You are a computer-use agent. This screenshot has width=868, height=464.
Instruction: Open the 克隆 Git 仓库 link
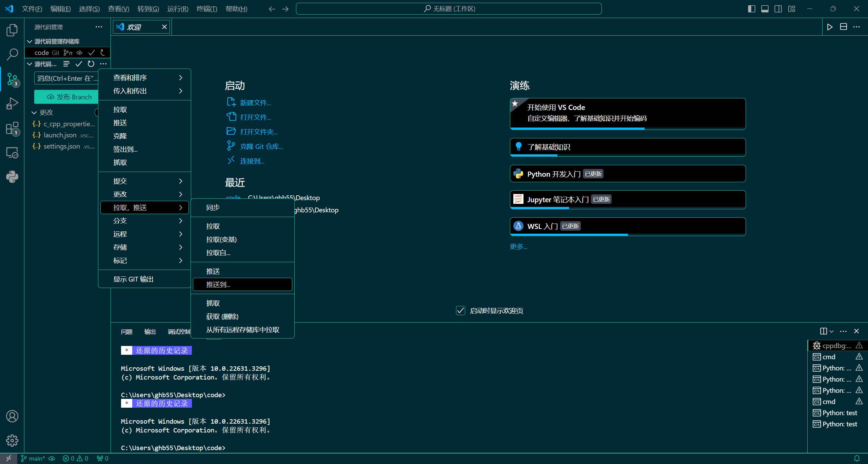(261, 147)
